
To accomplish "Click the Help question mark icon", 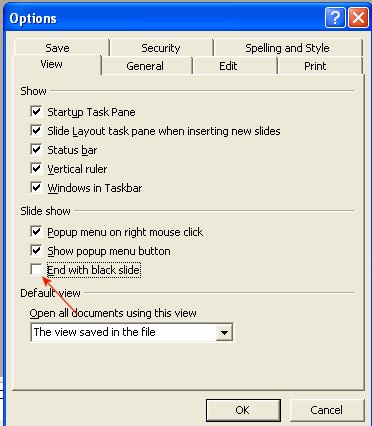I will pyautogui.click(x=335, y=17).
